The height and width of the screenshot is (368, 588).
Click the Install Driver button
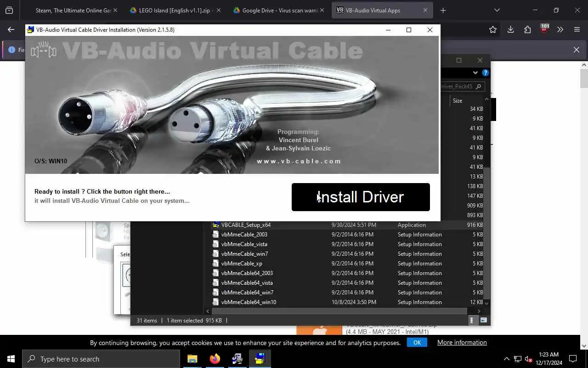pyautogui.click(x=361, y=197)
